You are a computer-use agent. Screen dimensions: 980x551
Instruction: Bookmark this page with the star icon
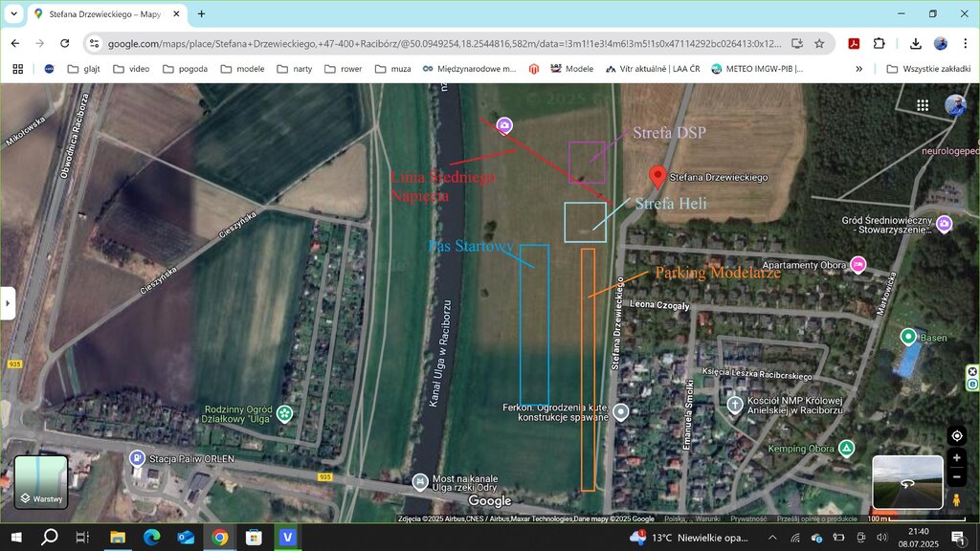pos(819,43)
